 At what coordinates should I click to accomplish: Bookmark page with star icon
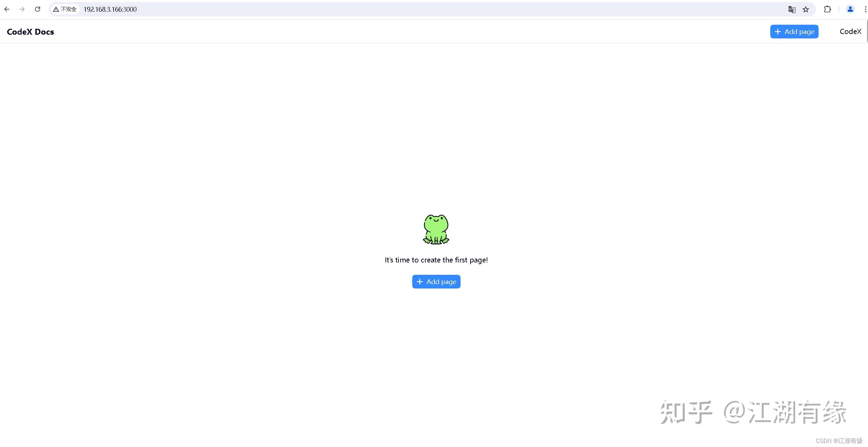[806, 9]
